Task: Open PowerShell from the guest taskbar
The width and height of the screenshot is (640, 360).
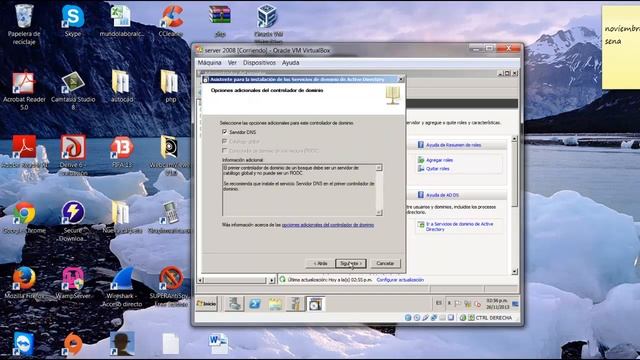Action: click(x=255, y=304)
